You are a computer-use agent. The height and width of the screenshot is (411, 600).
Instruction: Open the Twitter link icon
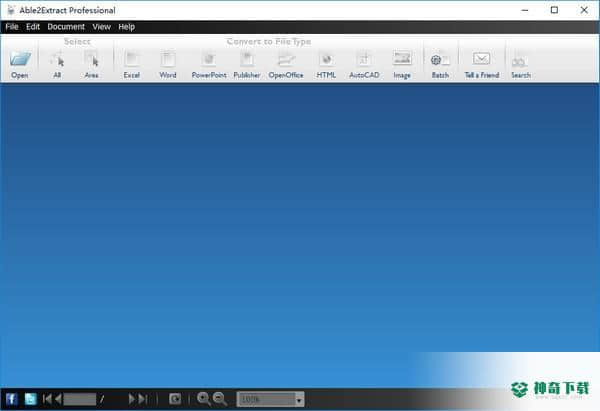pos(31,399)
